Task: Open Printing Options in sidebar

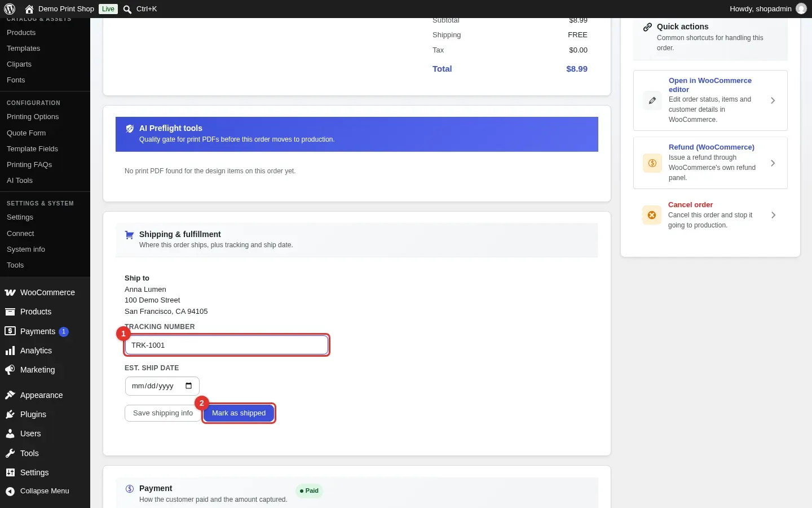Action: click(33, 117)
